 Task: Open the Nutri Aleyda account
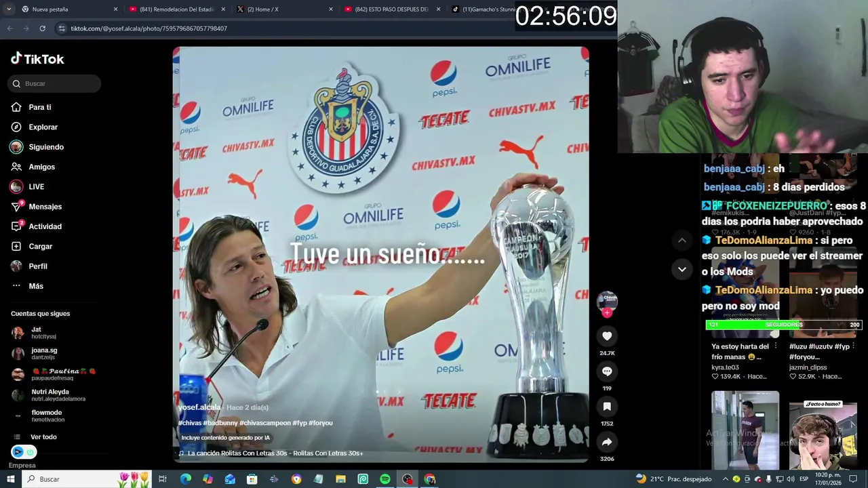[49, 395]
